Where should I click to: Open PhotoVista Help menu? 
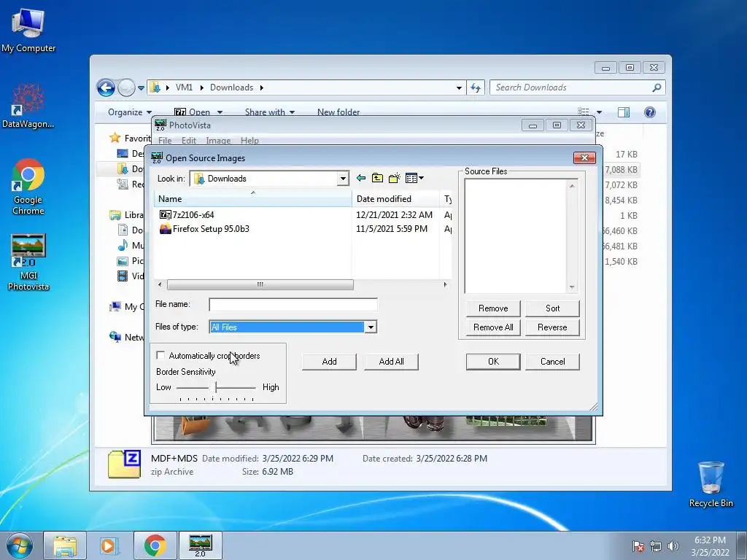[x=249, y=141]
